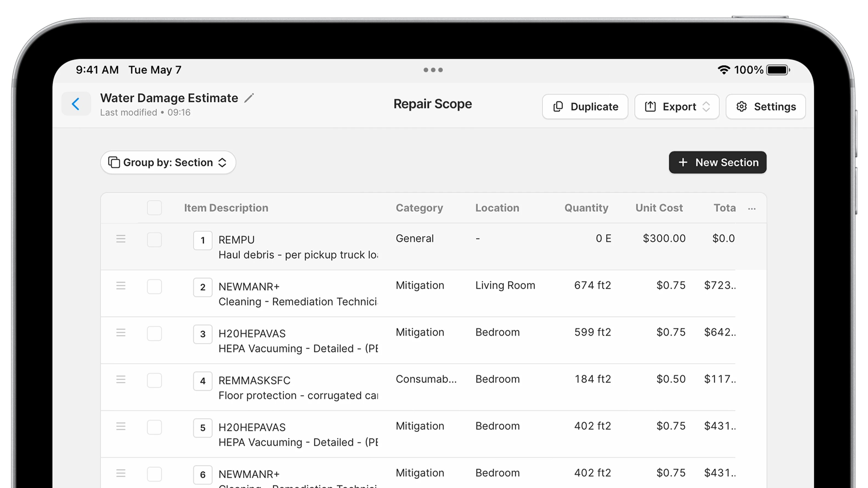The height and width of the screenshot is (488, 868).
Task: Check the box for the REMPU row
Action: click(154, 240)
